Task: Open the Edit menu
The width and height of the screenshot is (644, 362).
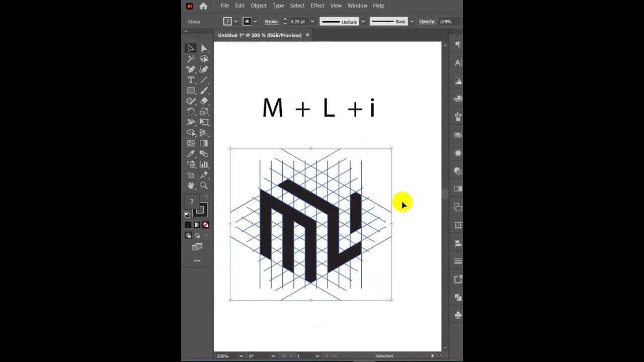Action: coord(240,6)
